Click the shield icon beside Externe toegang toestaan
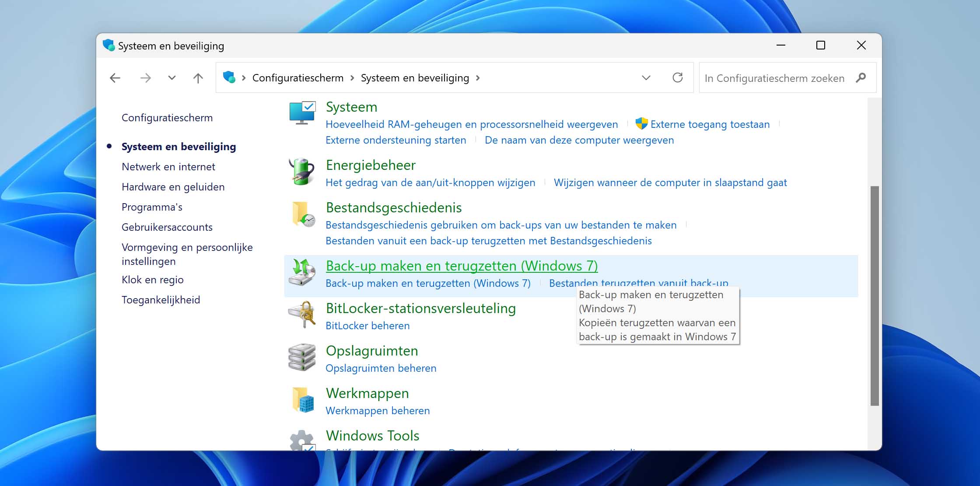This screenshot has height=486, width=980. 641,124
